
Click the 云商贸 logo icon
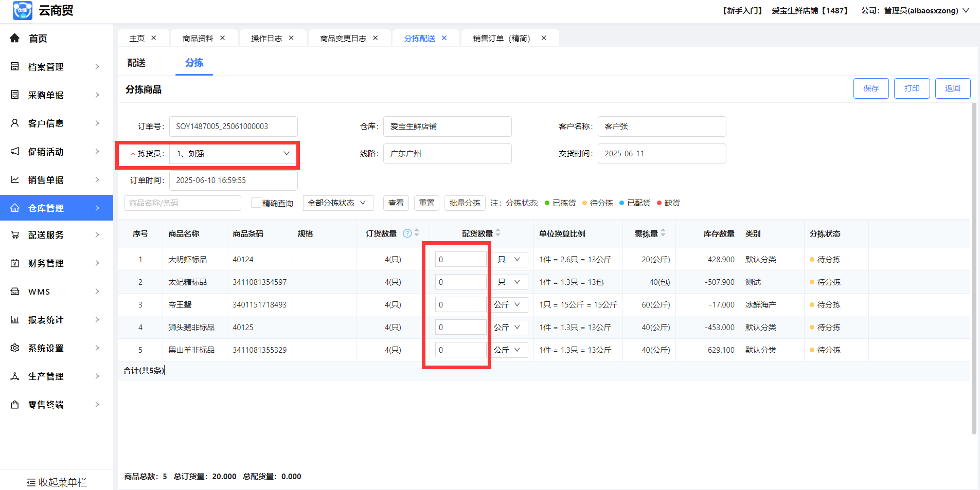click(x=23, y=10)
